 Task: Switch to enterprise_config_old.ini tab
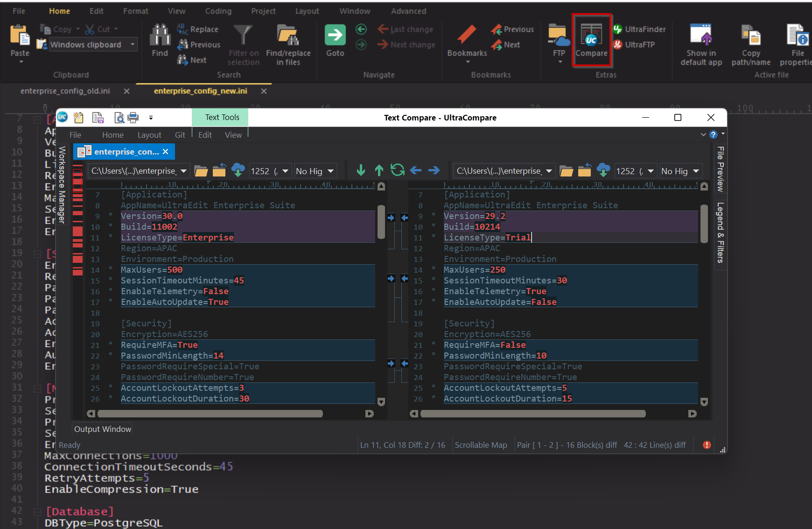point(65,91)
